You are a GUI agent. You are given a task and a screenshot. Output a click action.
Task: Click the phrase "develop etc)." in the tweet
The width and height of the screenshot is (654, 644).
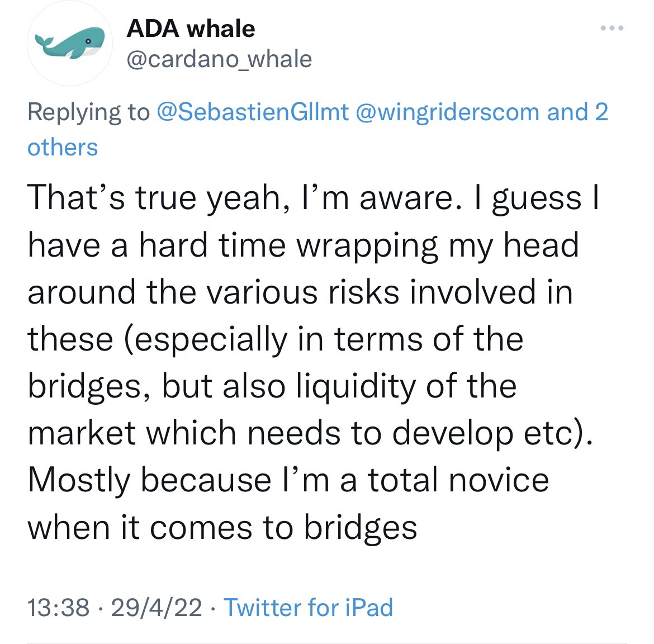click(492, 434)
